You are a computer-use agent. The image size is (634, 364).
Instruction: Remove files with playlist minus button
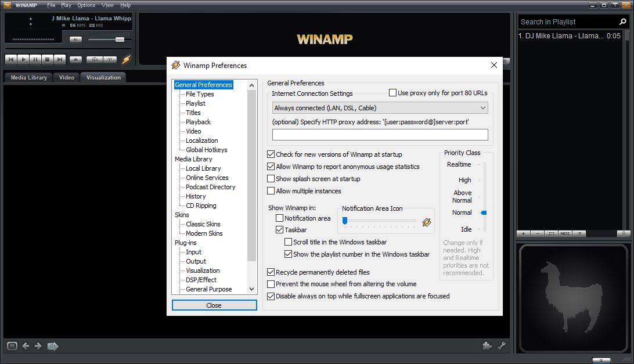pyautogui.click(x=538, y=233)
